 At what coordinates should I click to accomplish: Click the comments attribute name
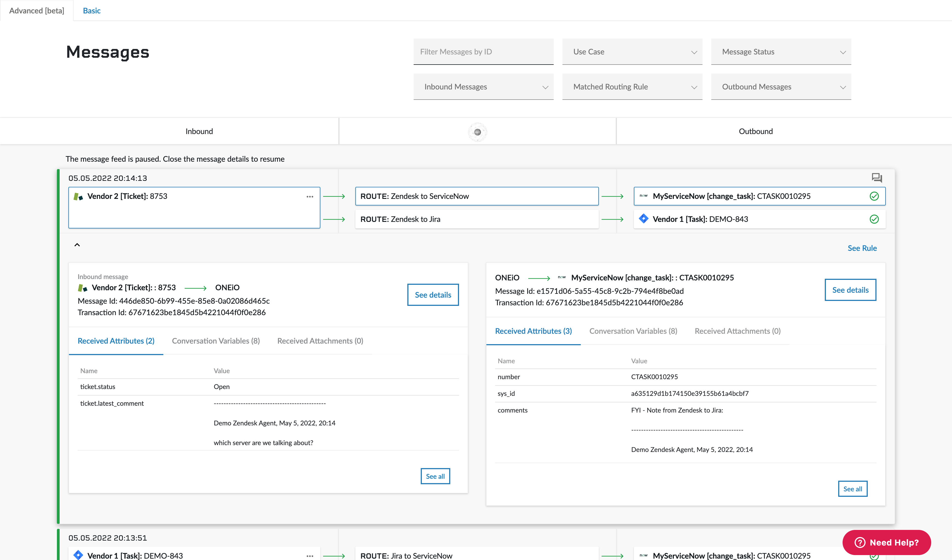[x=512, y=410]
